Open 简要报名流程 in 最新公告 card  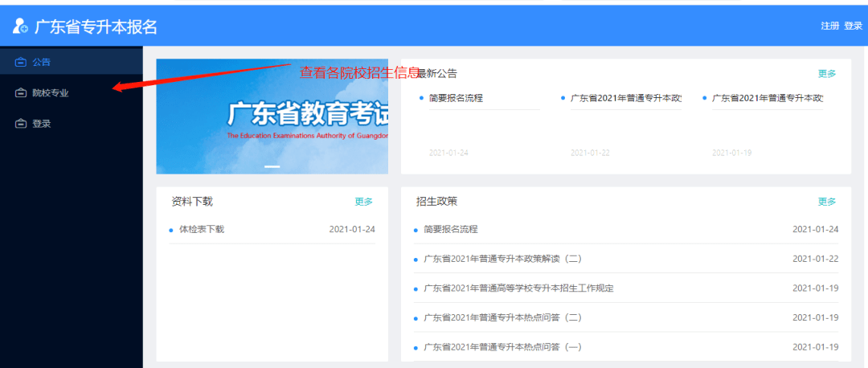tap(457, 98)
